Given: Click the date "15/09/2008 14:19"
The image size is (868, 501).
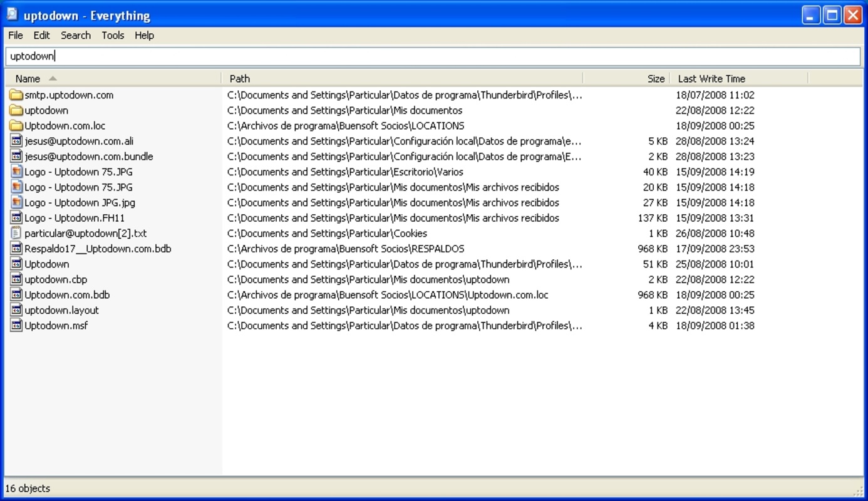Looking at the screenshot, I should 715,172.
